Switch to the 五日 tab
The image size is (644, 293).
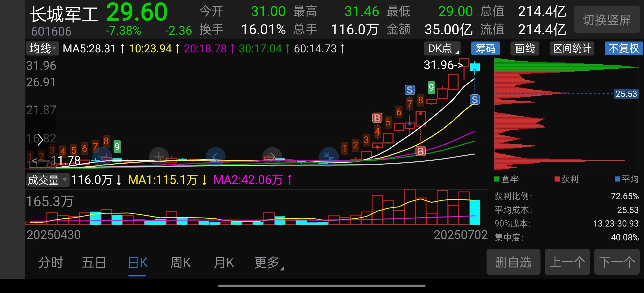[94, 263]
